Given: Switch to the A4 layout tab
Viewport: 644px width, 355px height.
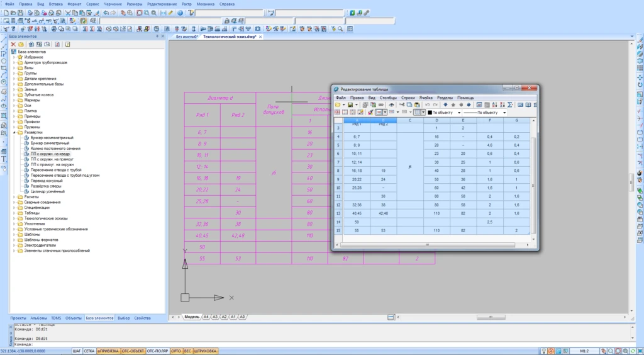Looking at the screenshot, I should [206, 317].
